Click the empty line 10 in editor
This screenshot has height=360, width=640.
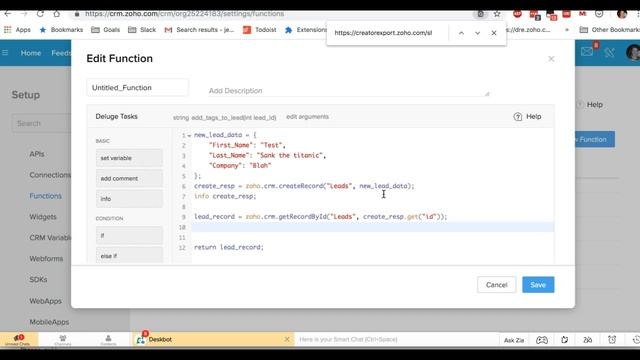click(372, 227)
